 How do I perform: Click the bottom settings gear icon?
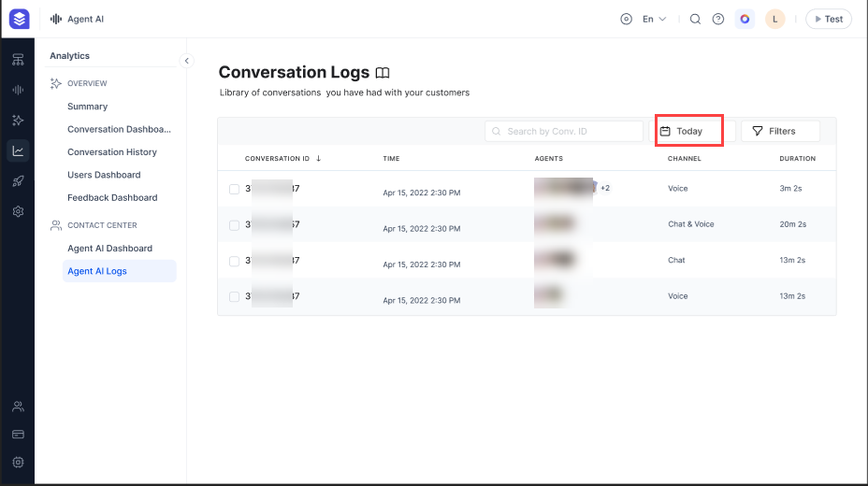pos(18,462)
